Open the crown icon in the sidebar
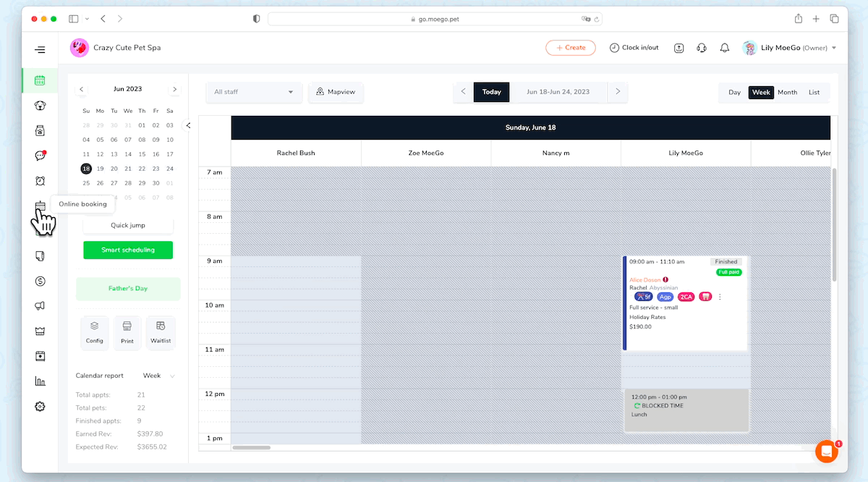Image resolution: width=868 pixels, height=482 pixels. (40, 331)
